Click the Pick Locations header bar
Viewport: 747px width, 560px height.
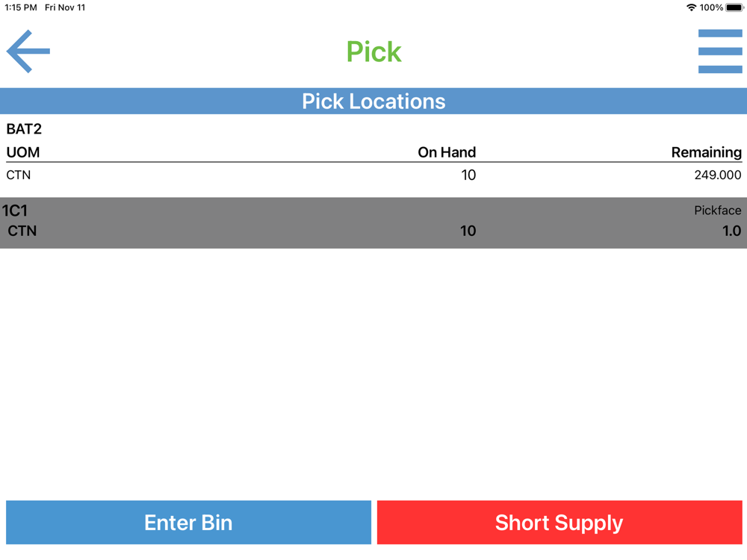point(373,101)
